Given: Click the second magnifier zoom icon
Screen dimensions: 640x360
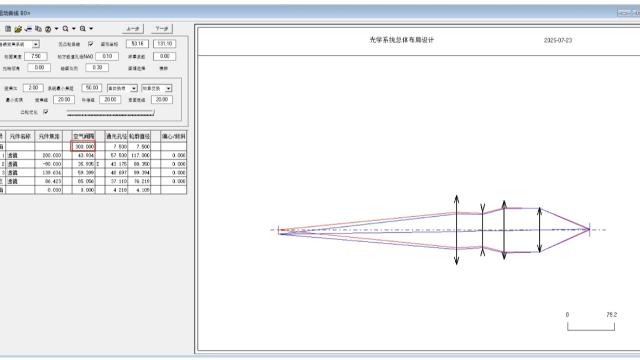Looking at the screenshot, I should click(83, 29).
